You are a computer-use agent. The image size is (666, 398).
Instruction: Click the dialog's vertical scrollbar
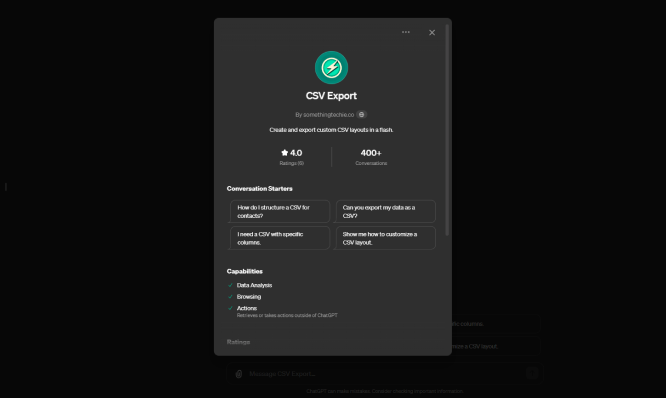pos(447,130)
